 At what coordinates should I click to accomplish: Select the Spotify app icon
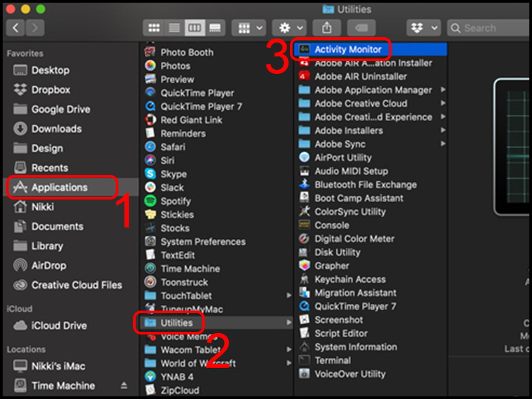tap(150, 201)
